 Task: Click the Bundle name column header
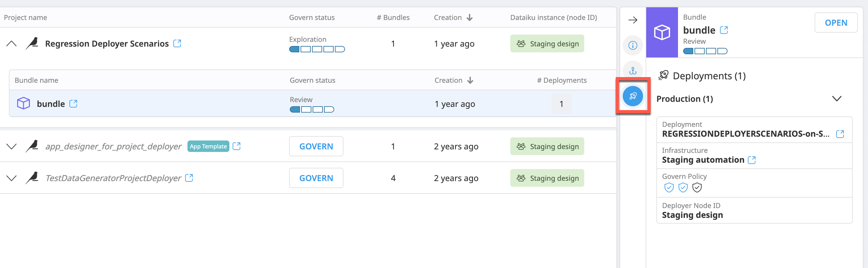tap(37, 80)
